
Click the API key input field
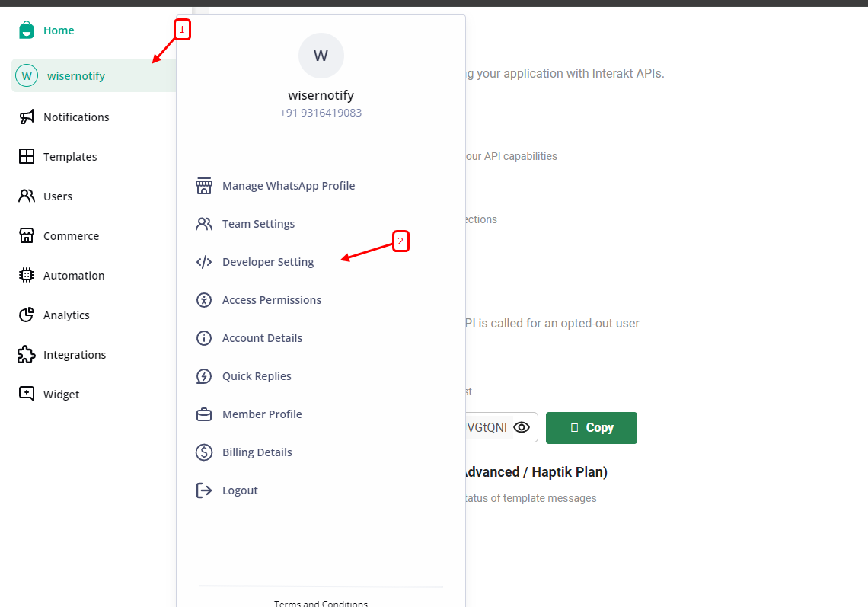(487, 427)
